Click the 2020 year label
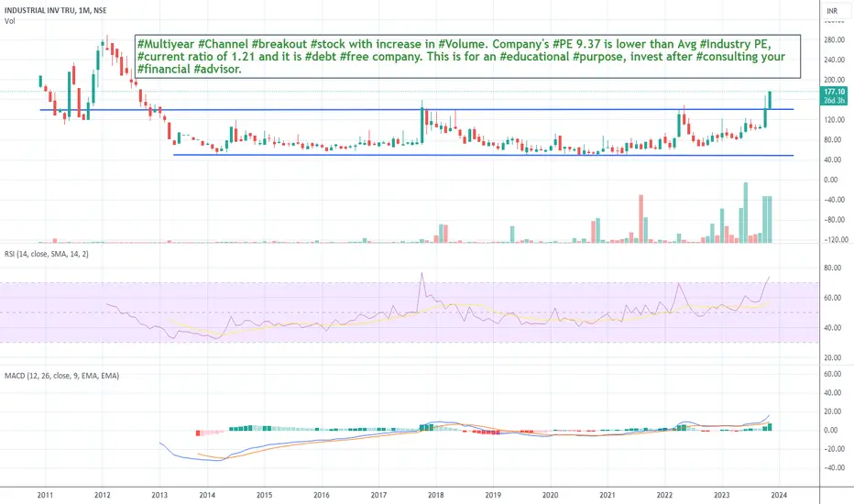The image size is (854, 504). coord(550,495)
